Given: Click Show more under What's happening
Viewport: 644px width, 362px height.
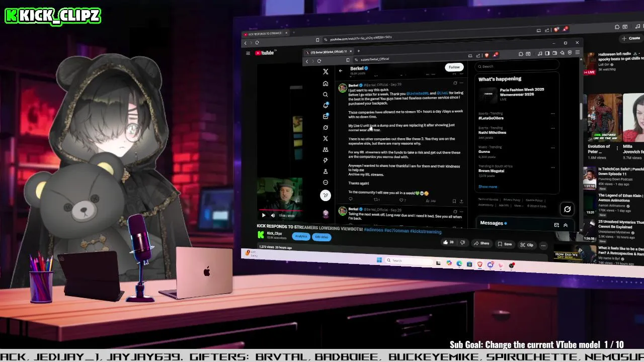Looking at the screenshot, I should tap(488, 187).
